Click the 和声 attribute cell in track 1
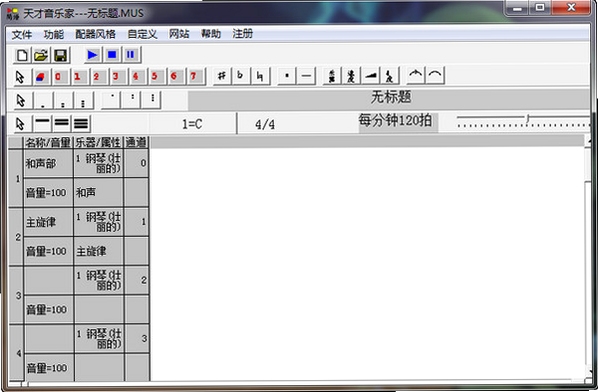The width and height of the screenshot is (598, 392). [x=98, y=193]
